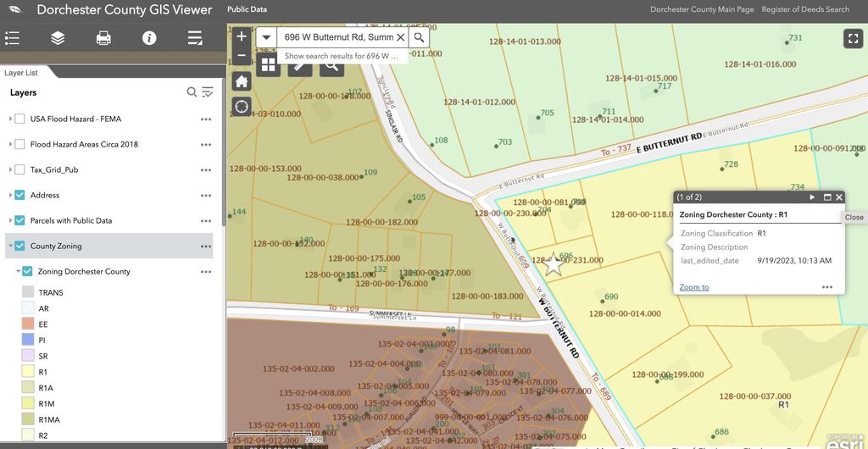Image resolution: width=868 pixels, height=449 pixels.
Task: Open the basemap gallery grid icon
Action: (269, 64)
